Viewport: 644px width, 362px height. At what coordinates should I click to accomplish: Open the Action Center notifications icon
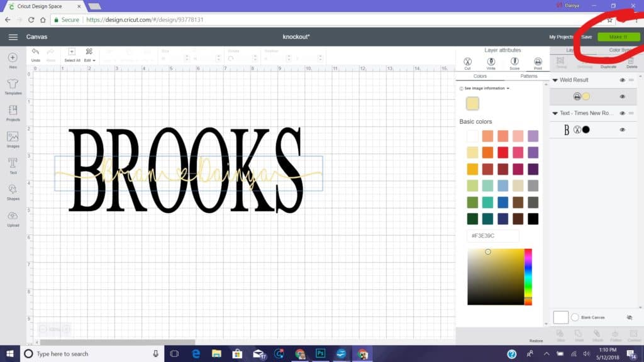(x=631, y=354)
